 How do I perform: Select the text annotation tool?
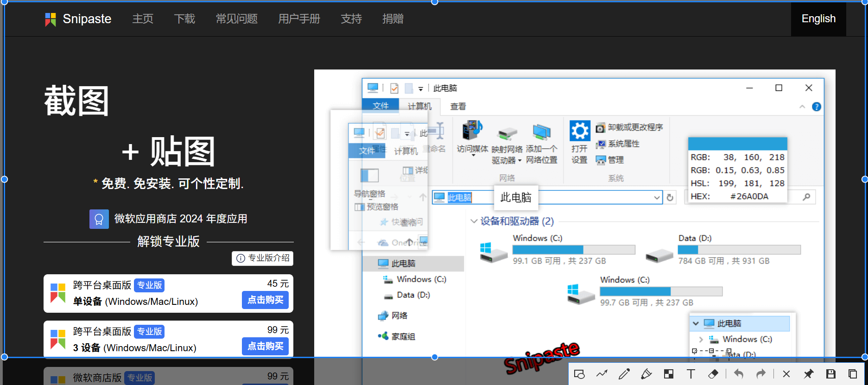[691, 374]
